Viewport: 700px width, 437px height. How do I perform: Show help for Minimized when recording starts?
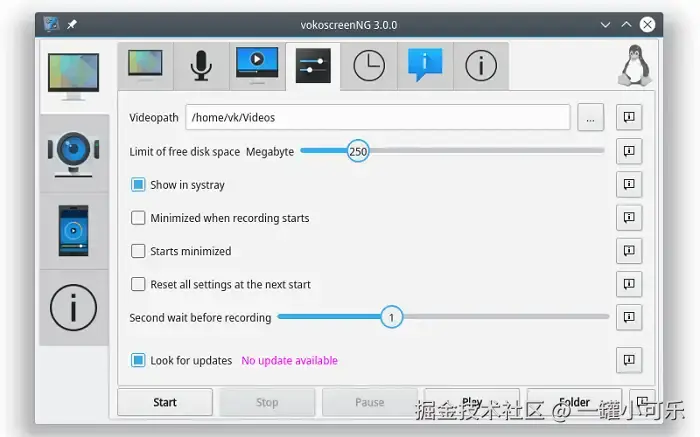click(x=629, y=217)
